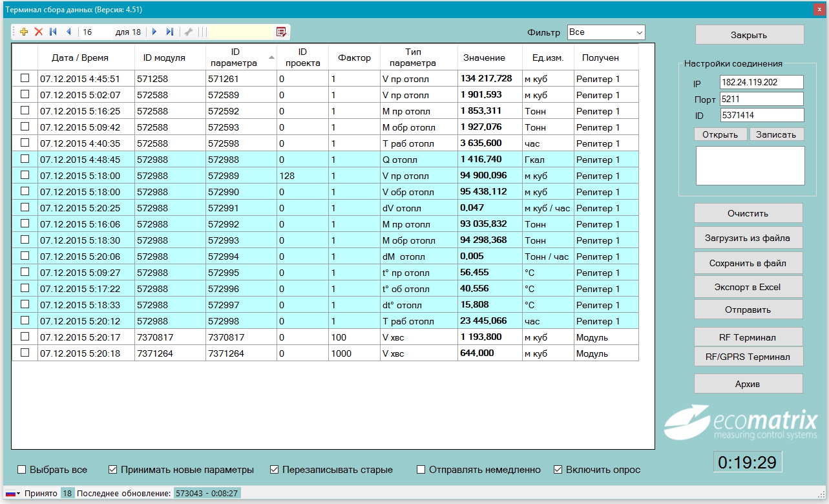Add a new record with the plus icon
This screenshot has width=829, height=504.
pos(24,32)
